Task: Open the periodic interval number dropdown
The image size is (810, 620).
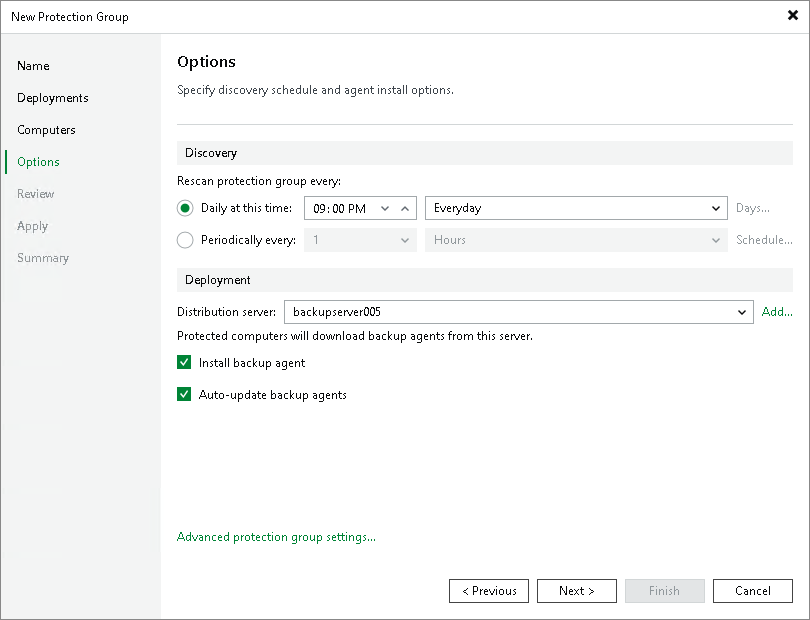Action: point(360,240)
